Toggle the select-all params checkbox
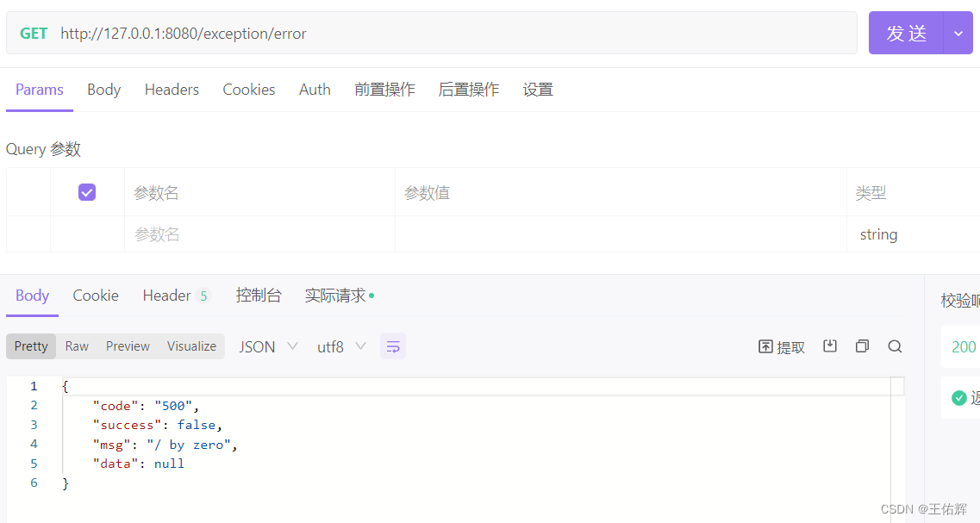 (87, 192)
